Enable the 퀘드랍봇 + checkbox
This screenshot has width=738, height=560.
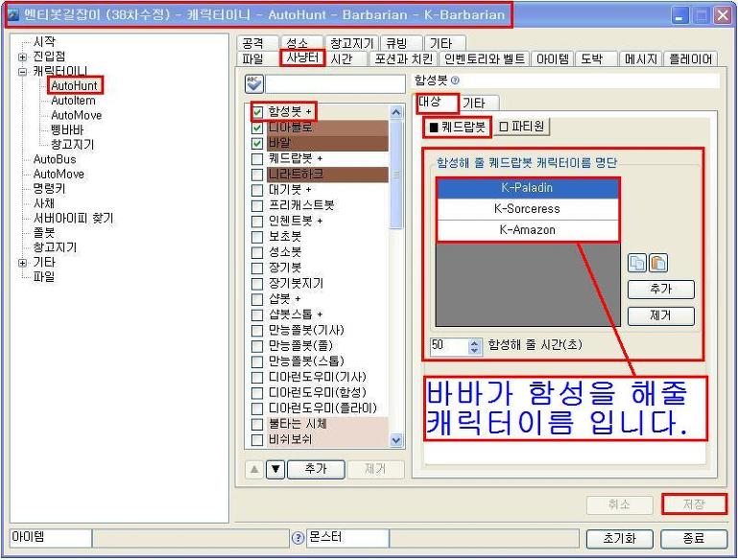coord(257,158)
